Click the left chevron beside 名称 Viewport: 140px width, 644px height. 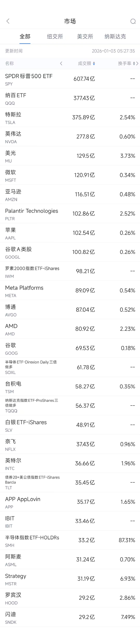tap(61, 63)
